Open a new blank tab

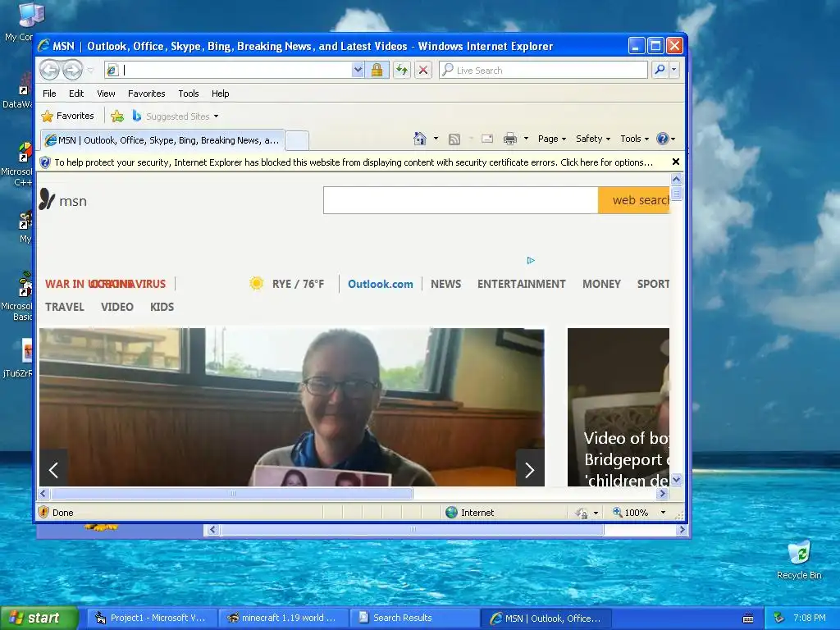pyautogui.click(x=297, y=141)
